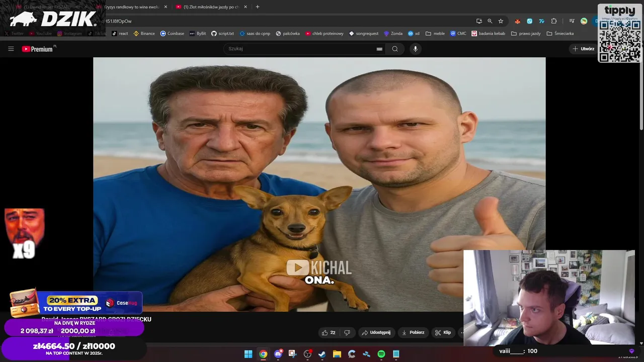Open the Zonda bookmark
Screen dimensions: 644x362
pyautogui.click(x=393, y=34)
